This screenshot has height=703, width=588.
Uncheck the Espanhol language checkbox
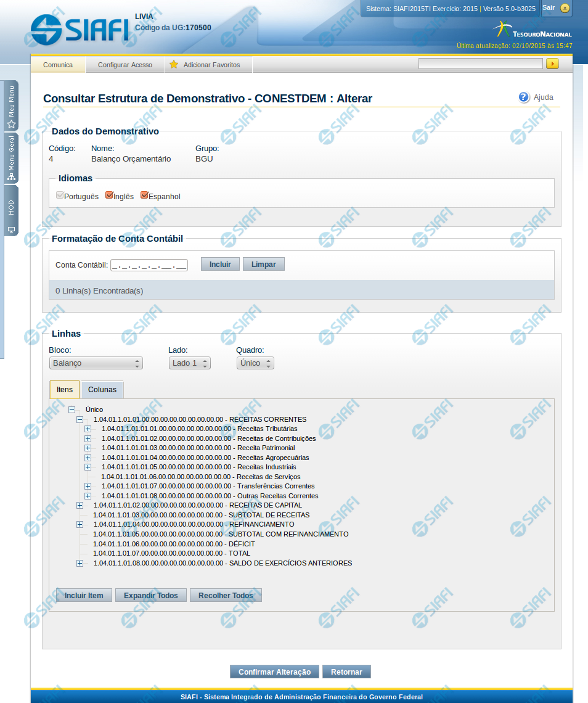click(144, 195)
